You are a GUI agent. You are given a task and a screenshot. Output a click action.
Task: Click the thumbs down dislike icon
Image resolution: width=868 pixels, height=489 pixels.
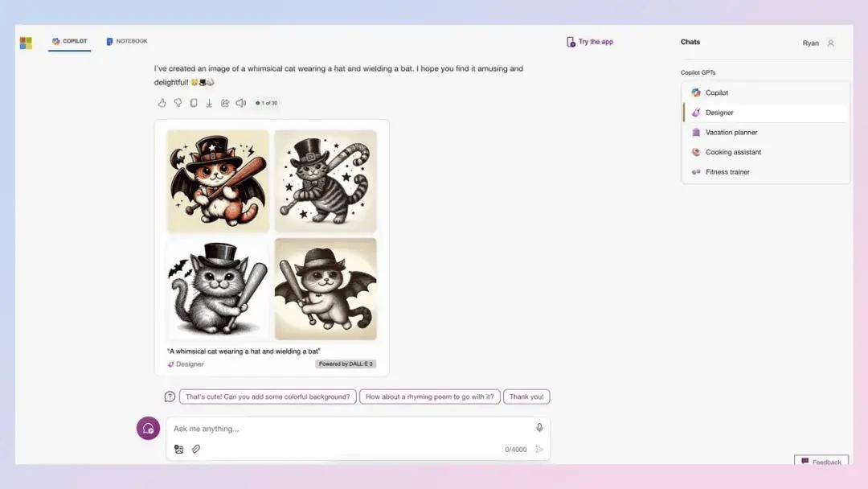click(x=178, y=103)
